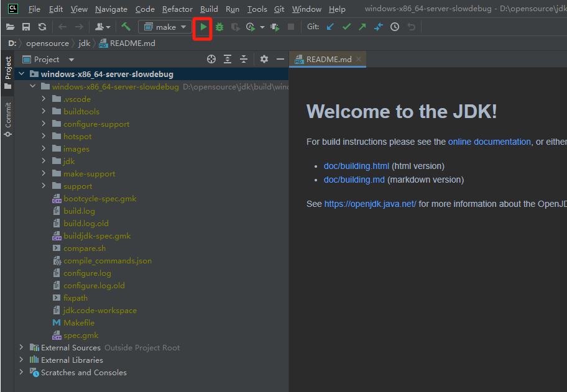Update project with blue Git arrow

(330, 27)
